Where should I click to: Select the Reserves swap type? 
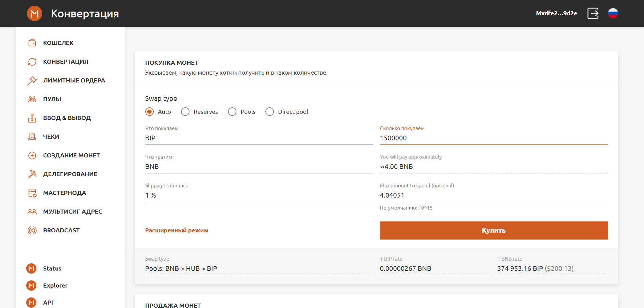185,112
